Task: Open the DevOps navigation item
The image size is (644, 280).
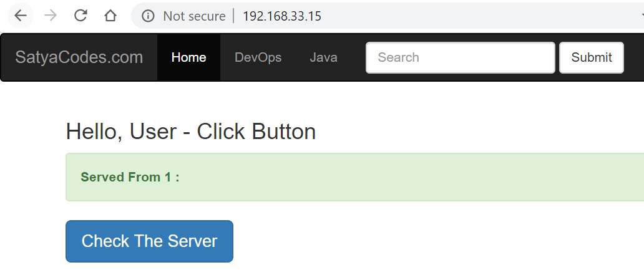Action: pyautogui.click(x=258, y=57)
